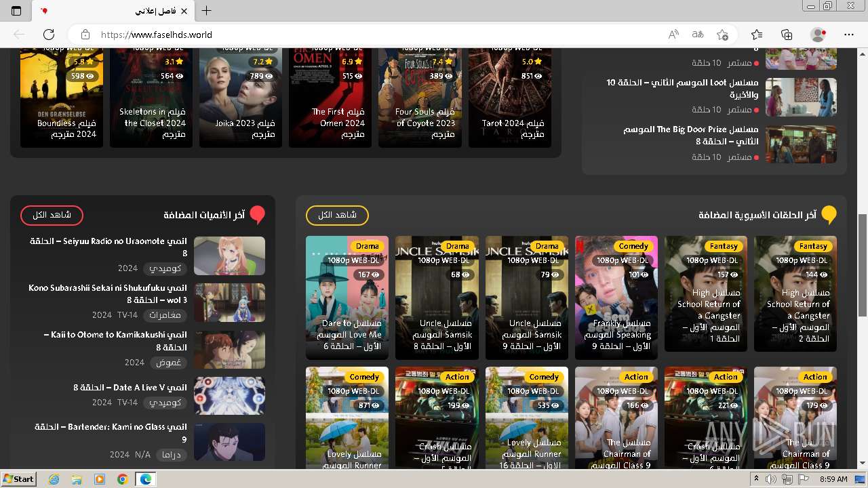The height and width of the screenshot is (488, 868).
Task: Open Kaii to Otome to Kamikakushi link
Action: click(x=115, y=340)
